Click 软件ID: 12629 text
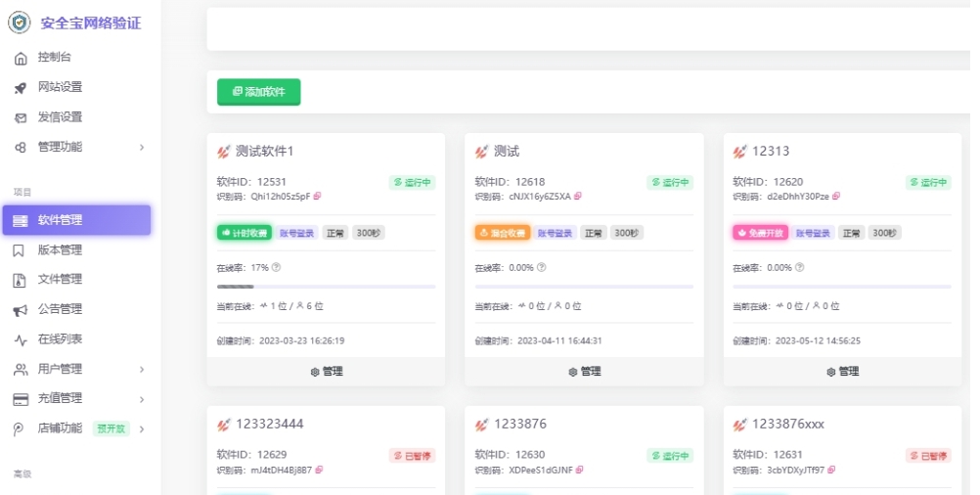Screen dimensions: 980x495 pos(252,455)
